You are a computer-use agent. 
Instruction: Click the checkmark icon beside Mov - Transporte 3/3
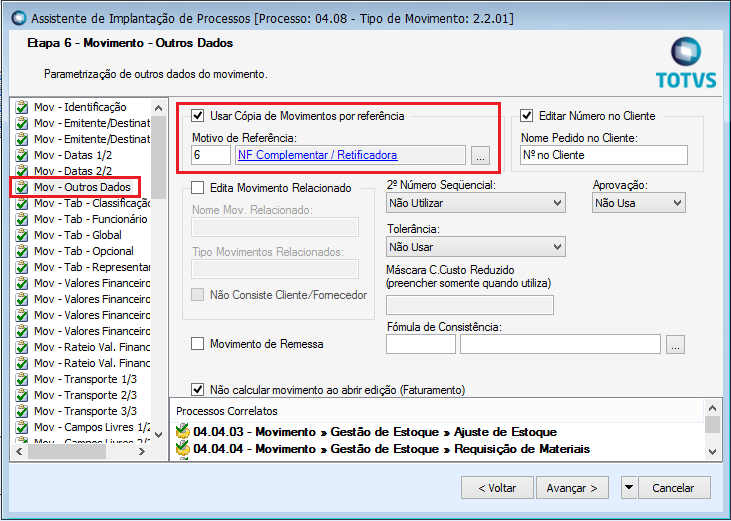(21, 411)
